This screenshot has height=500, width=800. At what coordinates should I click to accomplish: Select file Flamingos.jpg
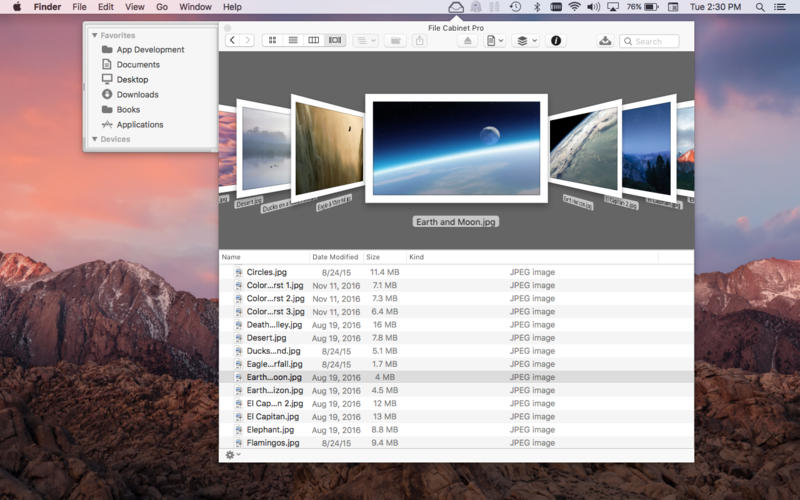[x=456, y=443]
